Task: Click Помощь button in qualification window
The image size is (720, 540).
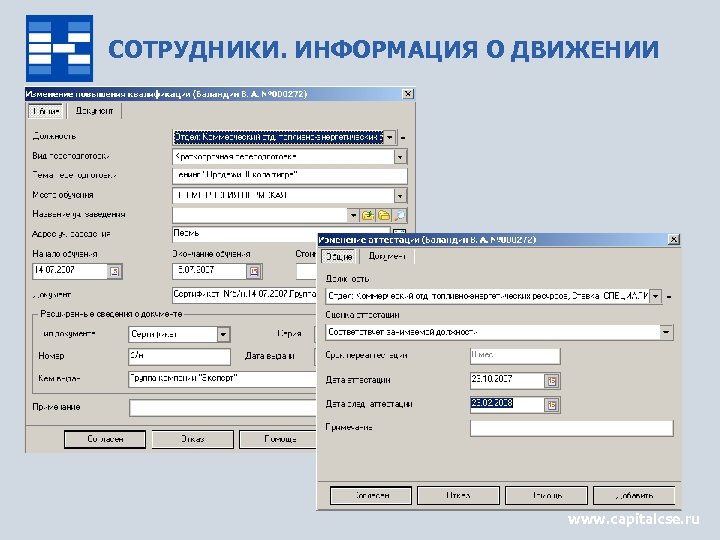Action: pyautogui.click(x=280, y=439)
